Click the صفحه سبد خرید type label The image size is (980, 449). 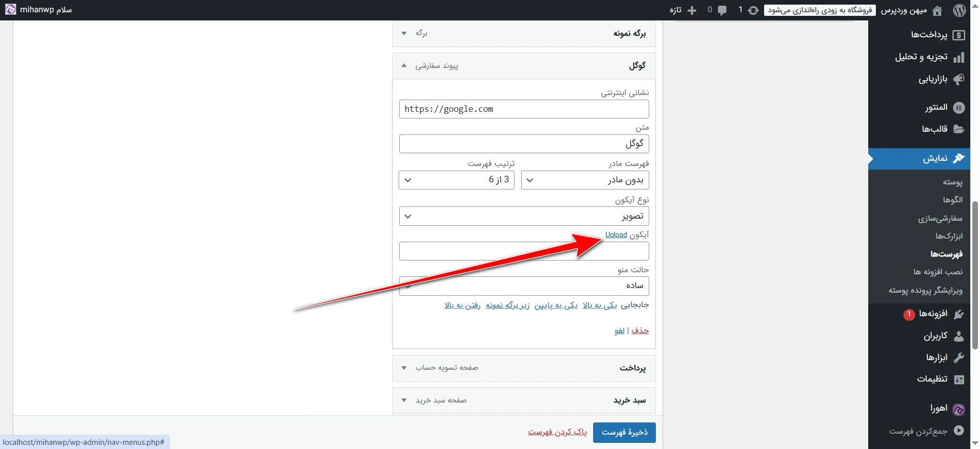pyautogui.click(x=441, y=400)
